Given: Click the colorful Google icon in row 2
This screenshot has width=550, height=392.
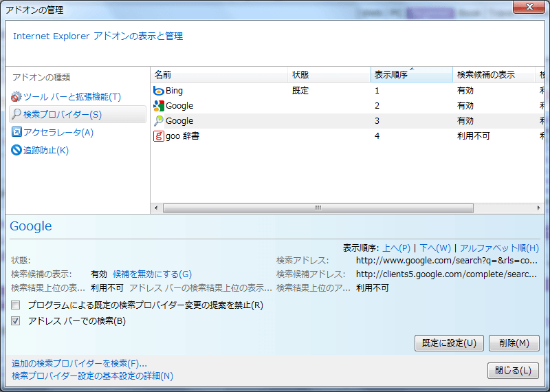Looking at the screenshot, I should [x=159, y=106].
